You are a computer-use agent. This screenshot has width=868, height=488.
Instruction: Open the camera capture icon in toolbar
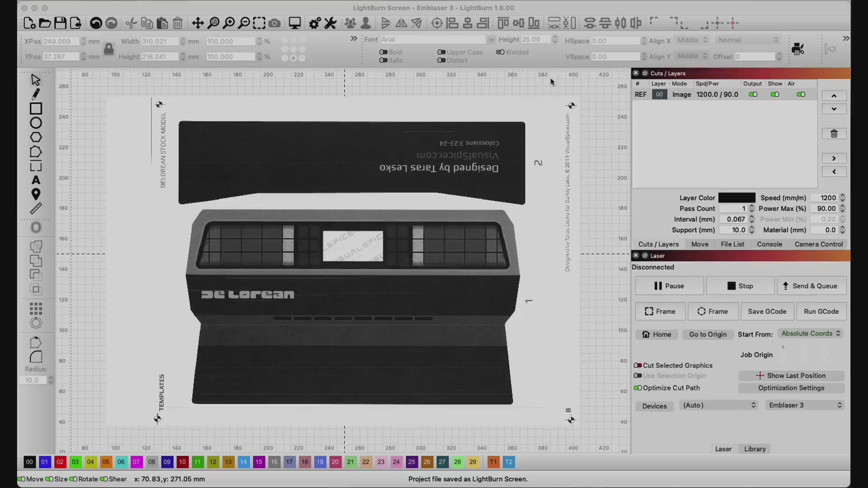(x=274, y=23)
